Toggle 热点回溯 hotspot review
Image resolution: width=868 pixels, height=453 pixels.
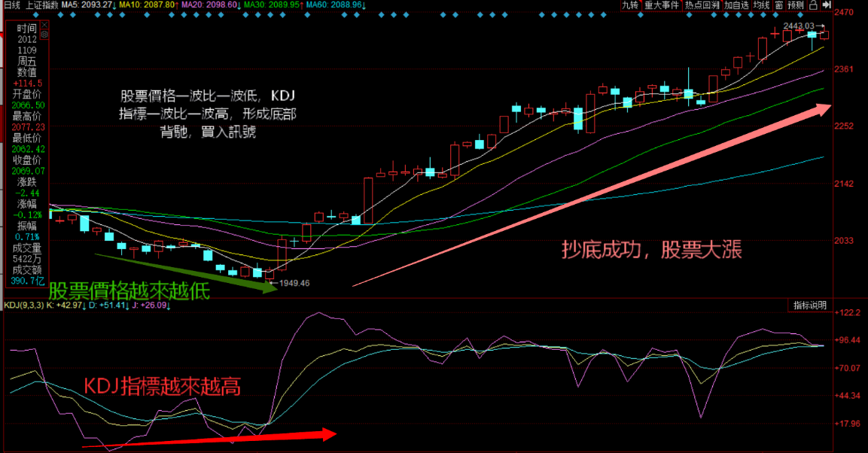tap(702, 5)
